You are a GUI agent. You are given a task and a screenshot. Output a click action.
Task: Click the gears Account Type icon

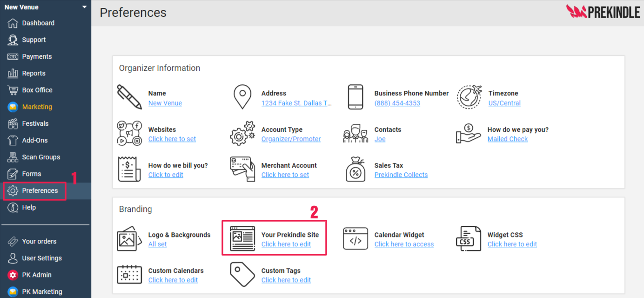pyautogui.click(x=242, y=133)
